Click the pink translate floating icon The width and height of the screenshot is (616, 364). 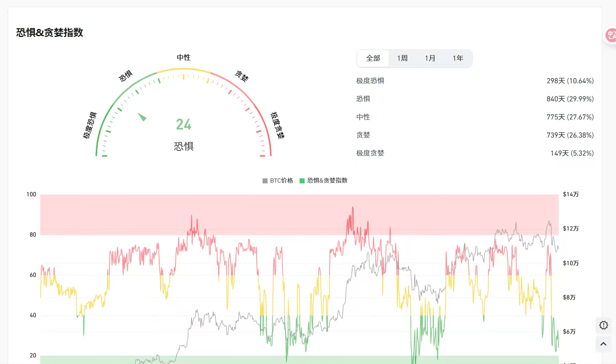611,35
